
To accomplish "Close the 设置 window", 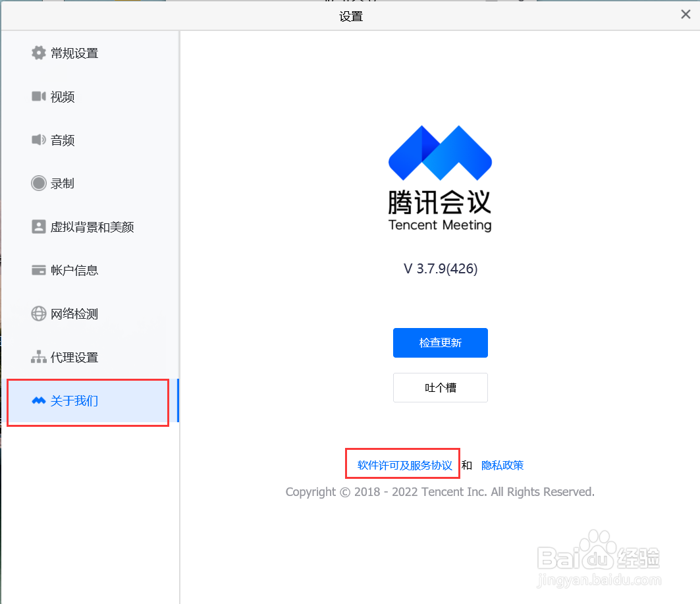I will tap(686, 14).
